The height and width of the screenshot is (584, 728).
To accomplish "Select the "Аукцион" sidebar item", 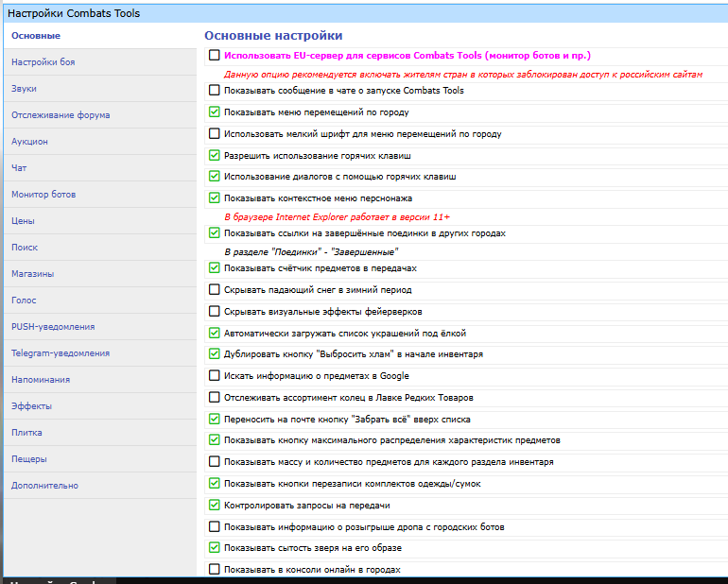I will 29,142.
